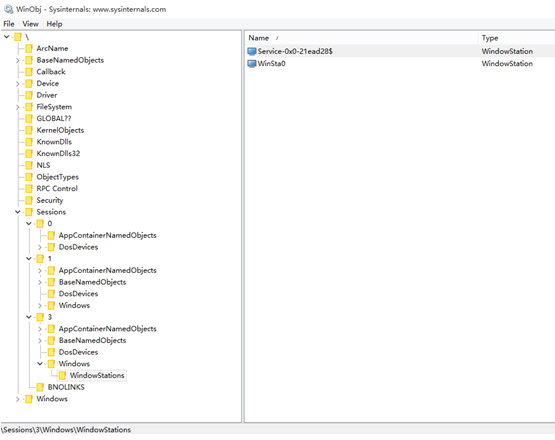Select top-level Windows label at bottom

(52, 399)
